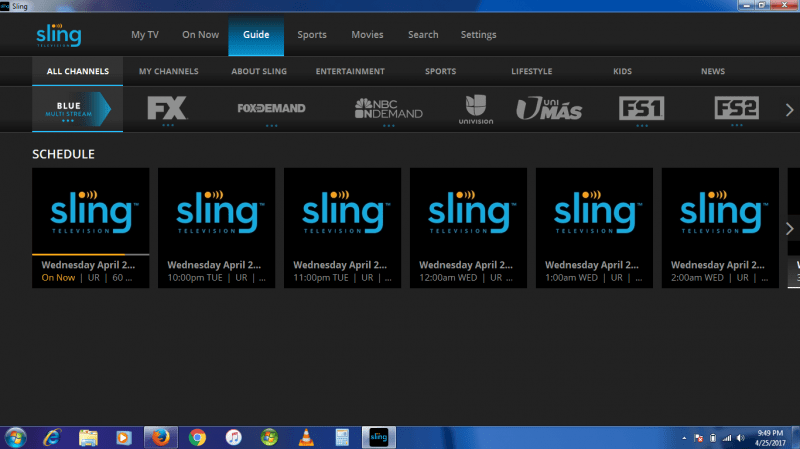Open the ABOUT SLING category
This screenshot has height=449, width=800.
click(x=259, y=71)
